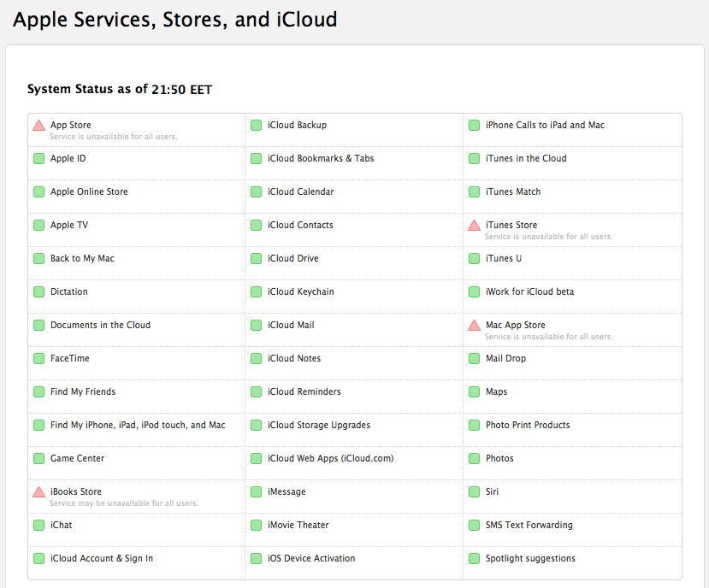Select the Spotlight suggestions entry

pos(530,559)
